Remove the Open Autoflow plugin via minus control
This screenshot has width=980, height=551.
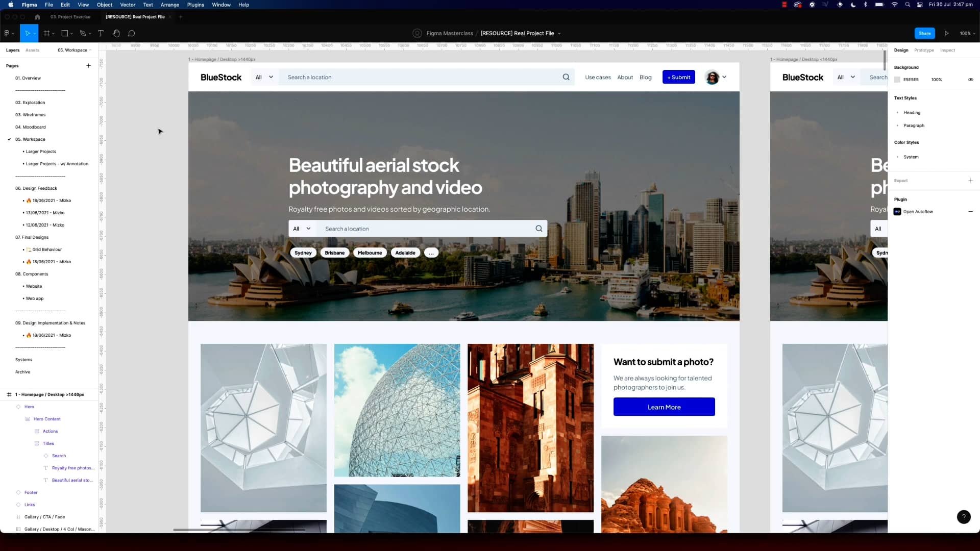coord(971,211)
